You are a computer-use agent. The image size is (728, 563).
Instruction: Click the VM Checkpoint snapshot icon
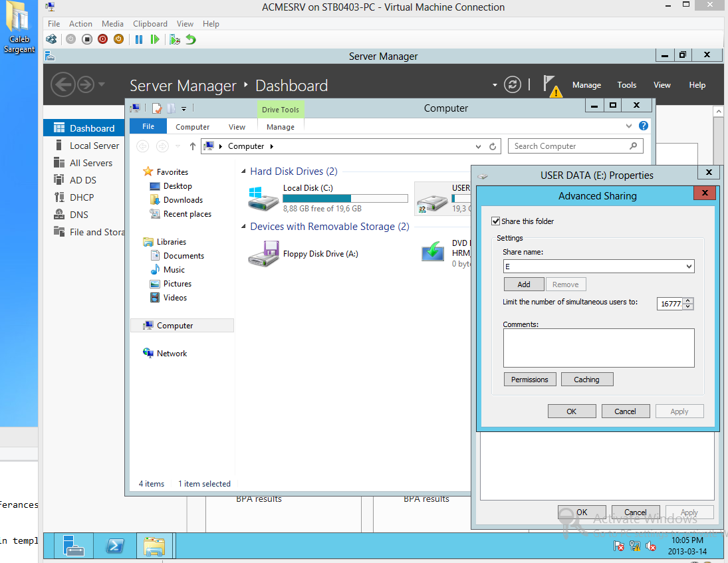[x=175, y=39]
